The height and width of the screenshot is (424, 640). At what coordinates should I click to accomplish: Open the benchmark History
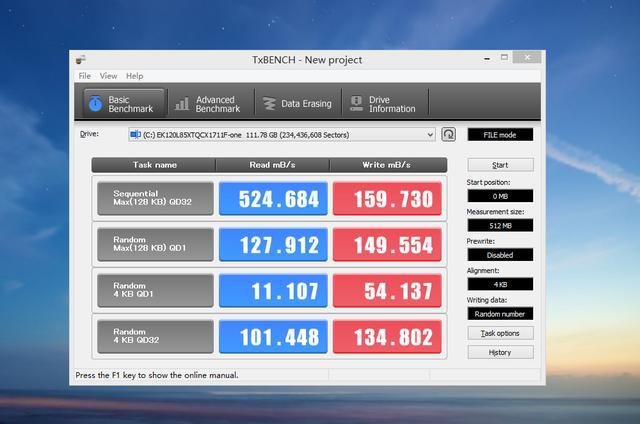coord(500,352)
